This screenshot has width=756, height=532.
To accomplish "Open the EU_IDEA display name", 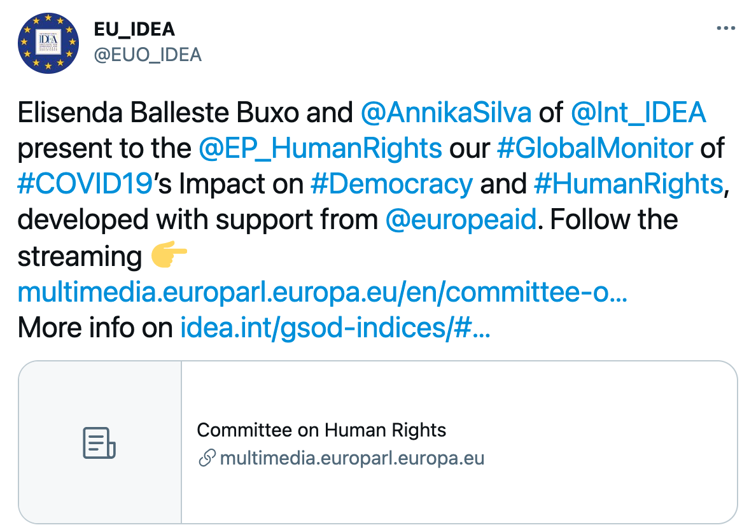I will [x=134, y=29].
